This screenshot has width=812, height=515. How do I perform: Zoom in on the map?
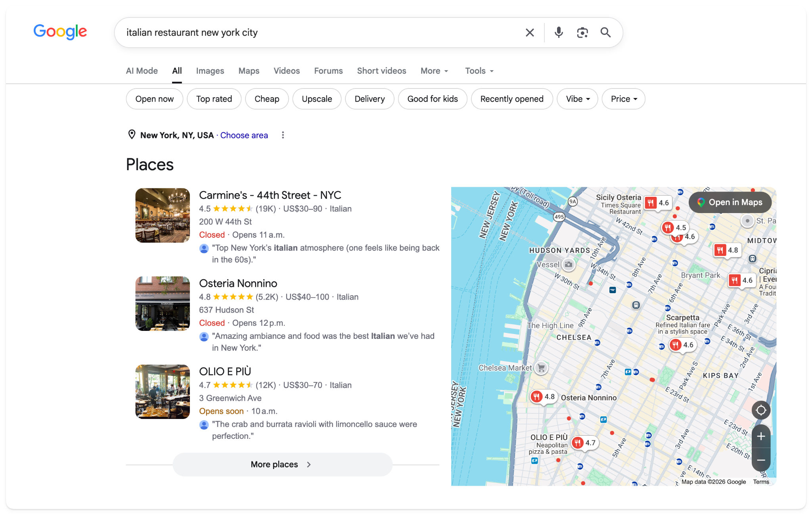(761, 436)
